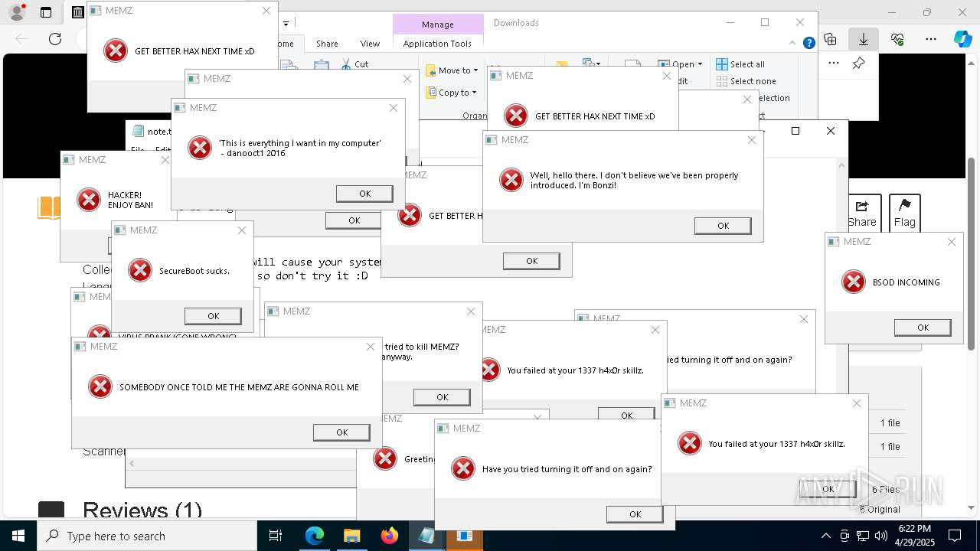Open File Explorer from taskbar
Image resolution: width=980 pixels, height=551 pixels.
[x=351, y=536]
